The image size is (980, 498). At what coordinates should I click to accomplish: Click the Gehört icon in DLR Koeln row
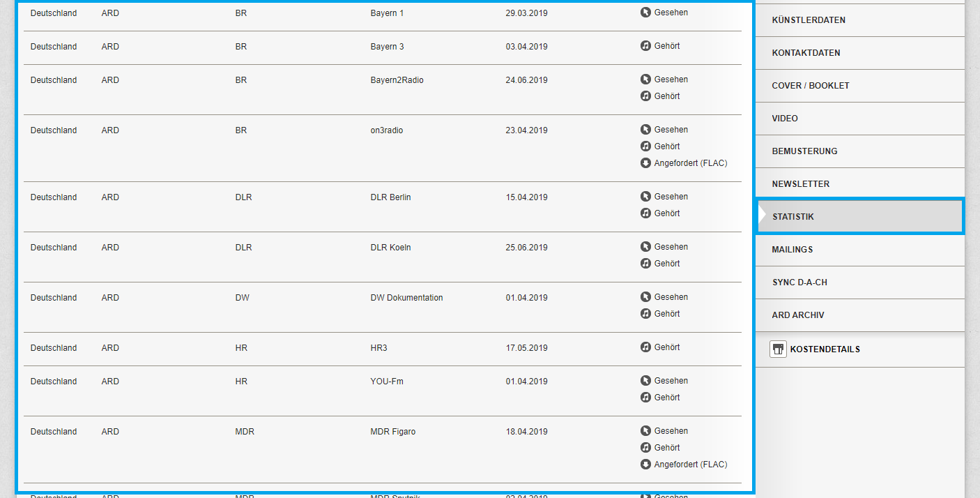pos(645,264)
